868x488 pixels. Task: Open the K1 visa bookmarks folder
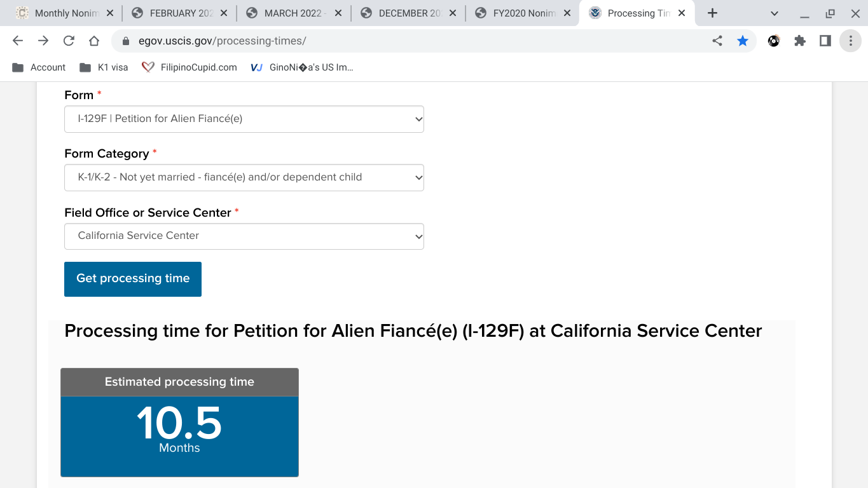pos(104,67)
